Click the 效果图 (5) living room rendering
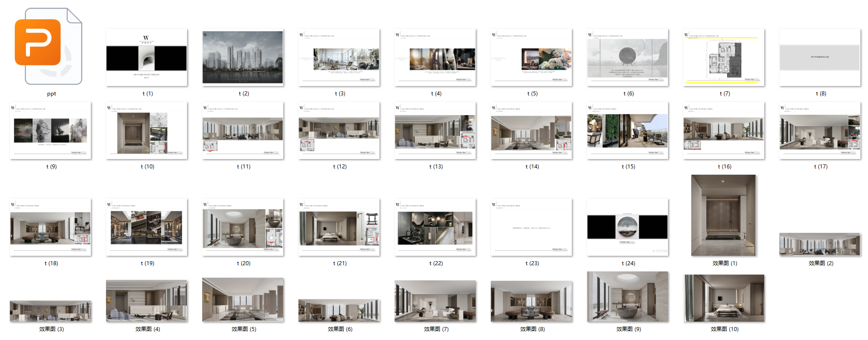The width and height of the screenshot is (868, 340). [x=243, y=300]
